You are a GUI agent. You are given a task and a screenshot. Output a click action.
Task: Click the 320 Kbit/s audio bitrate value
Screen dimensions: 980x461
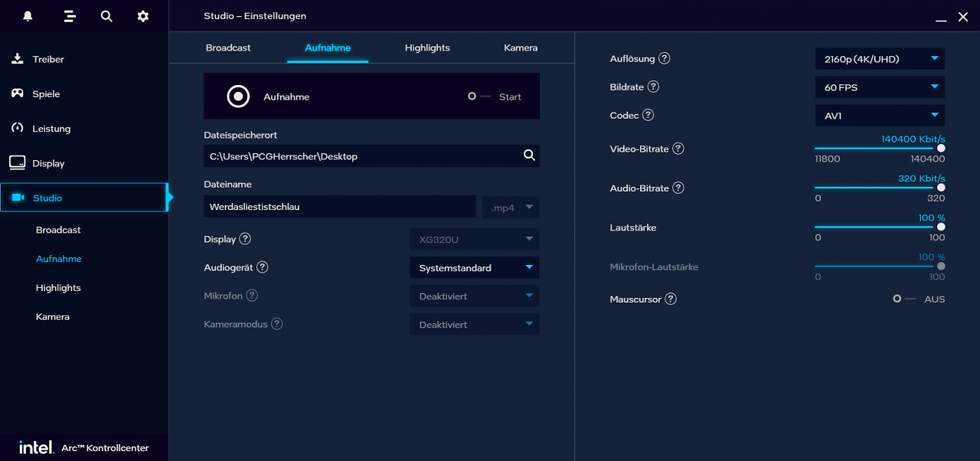point(922,178)
